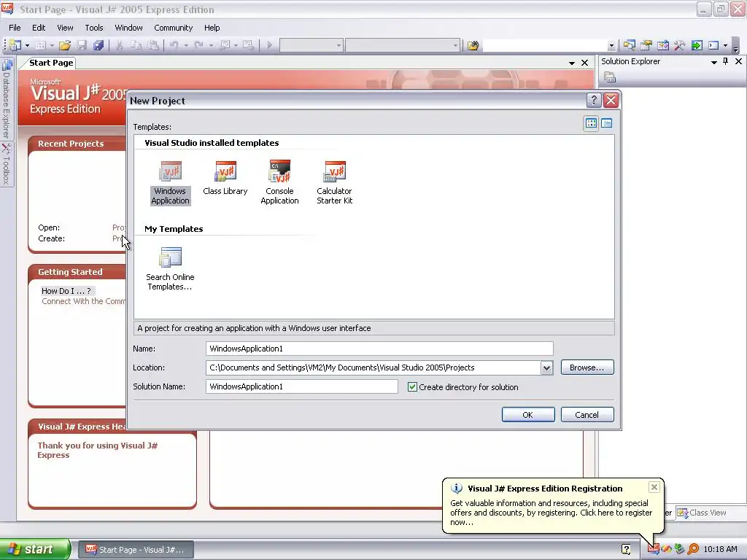Click the Save All toolbar icon

coord(98,45)
